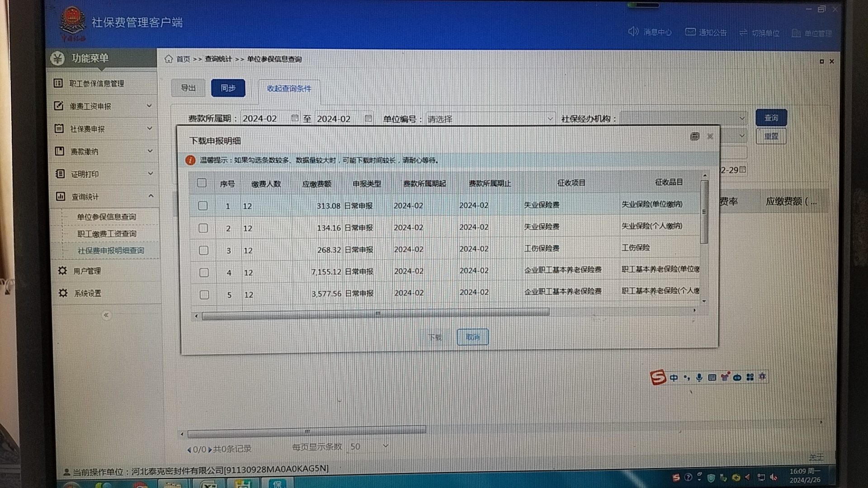The width and height of the screenshot is (868, 488).
Task: Open the Sogou toolbox grid icon
Action: coord(750,377)
